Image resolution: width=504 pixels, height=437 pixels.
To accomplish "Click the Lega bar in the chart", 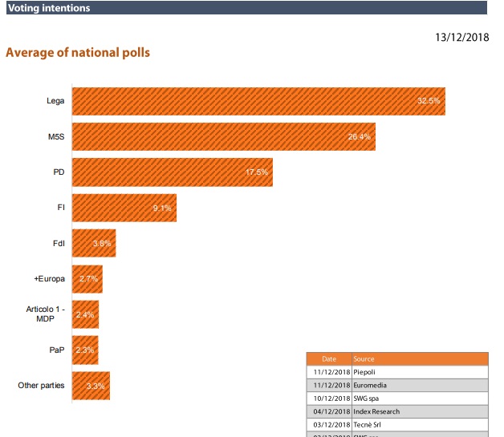I will 258,101.
